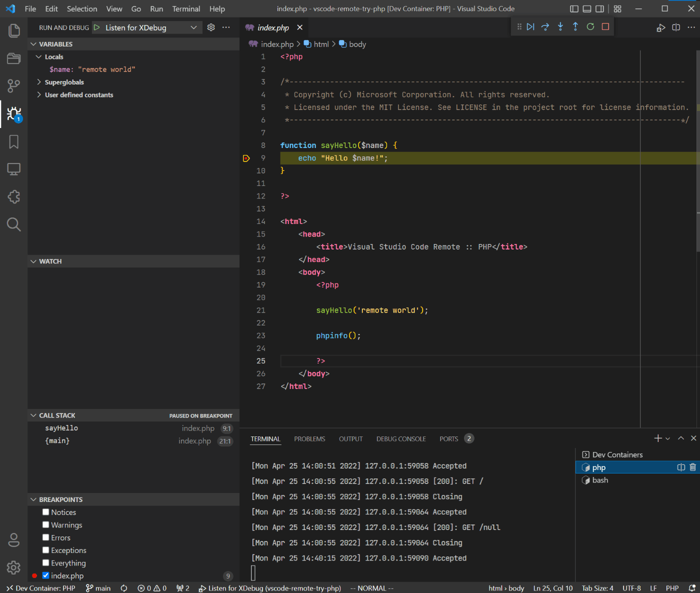Screen dimensions: 700x593
Task: Open Manage gear in activity bar
Action: [x=14, y=567]
